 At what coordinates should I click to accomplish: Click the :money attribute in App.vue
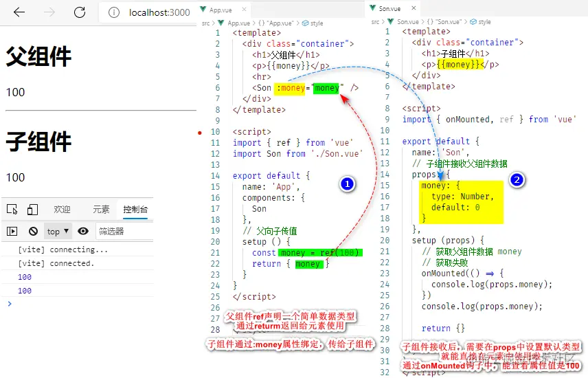point(291,88)
